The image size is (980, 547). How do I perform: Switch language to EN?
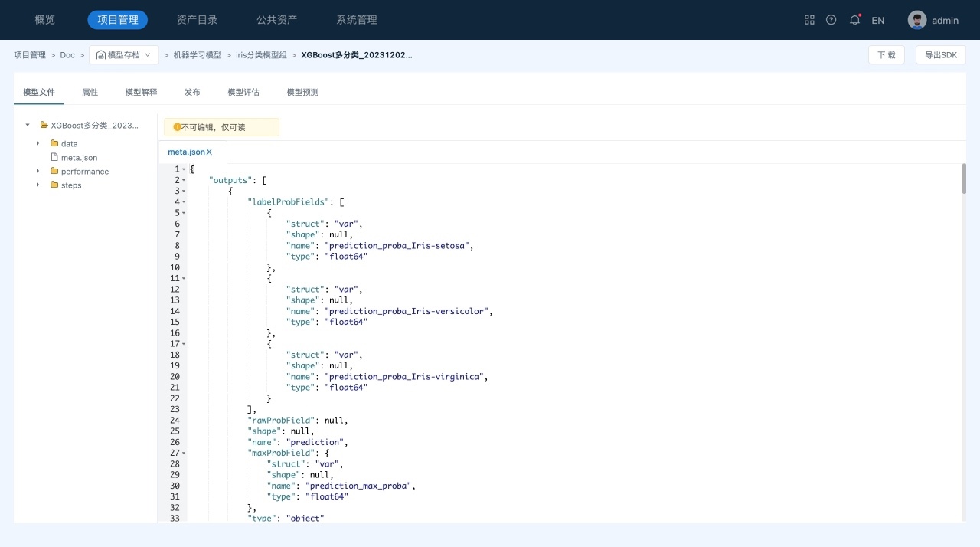point(878,21)
